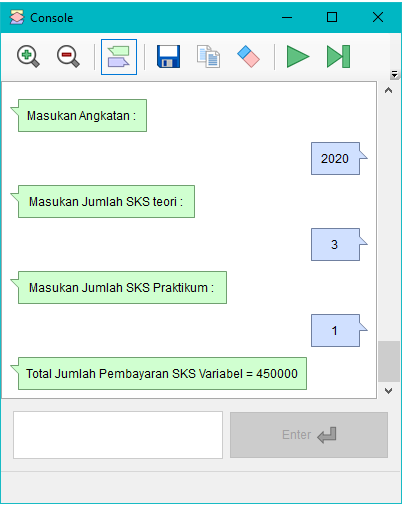Viewport: 404px width, 507px height.
Task: Toggle the dialog bubbles view button
Action: click(x=119, y=57)
